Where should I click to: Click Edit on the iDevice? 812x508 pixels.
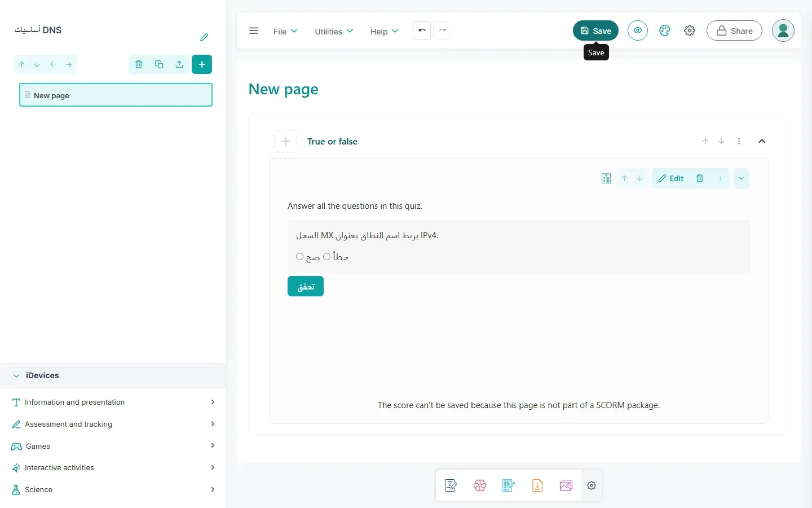click(671, 178)
